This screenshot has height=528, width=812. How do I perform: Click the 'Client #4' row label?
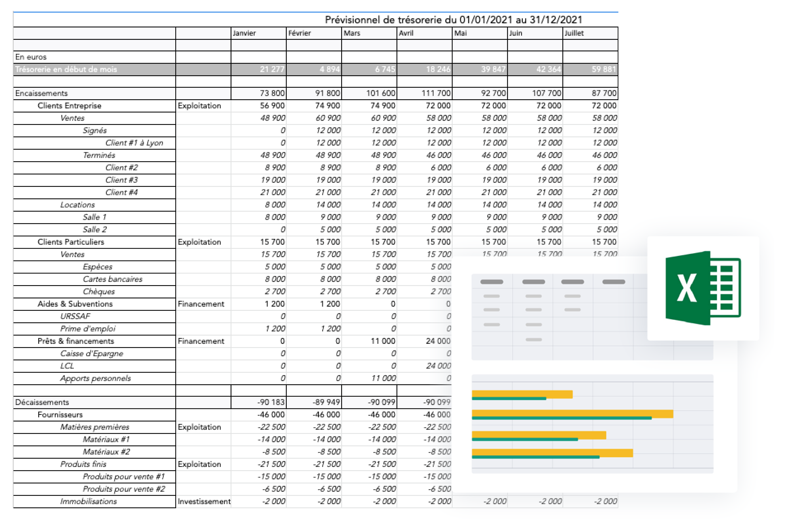tap(95, 193)
